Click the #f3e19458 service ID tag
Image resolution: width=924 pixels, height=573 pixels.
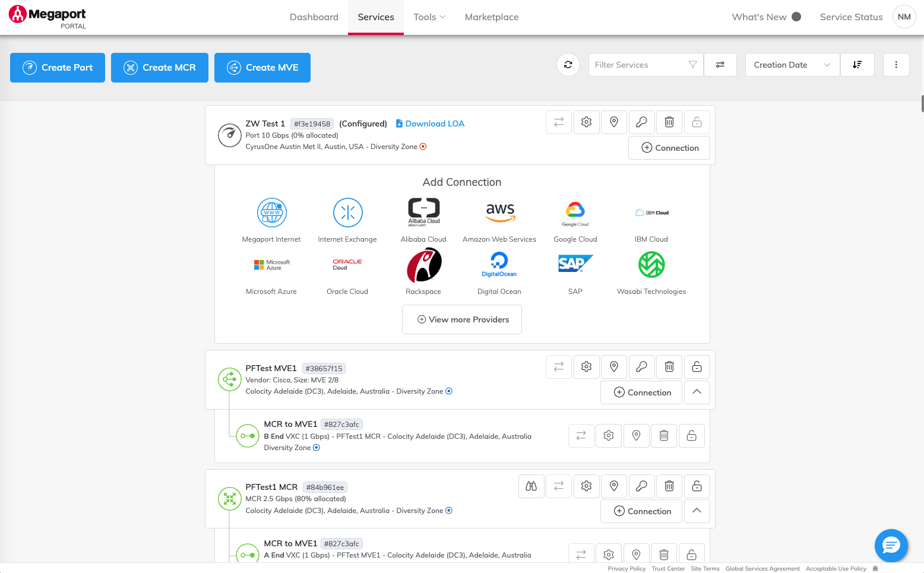tap(312, 124)
